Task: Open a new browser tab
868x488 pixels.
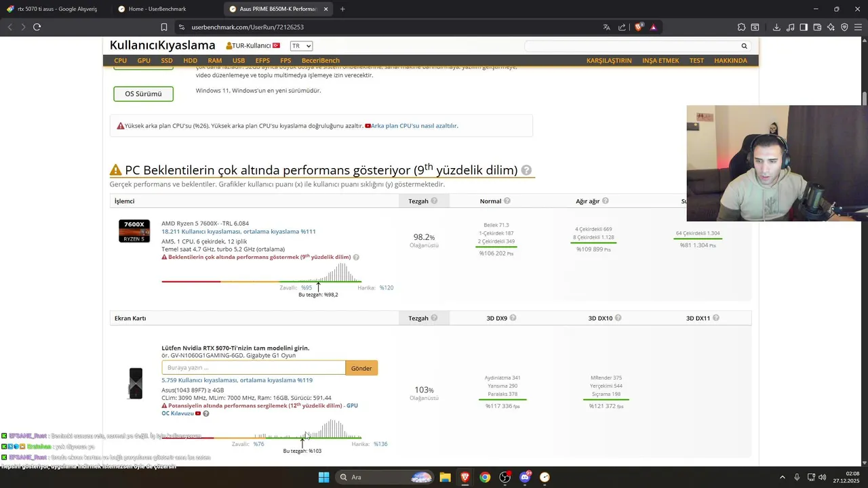Action: click(342, 9)
